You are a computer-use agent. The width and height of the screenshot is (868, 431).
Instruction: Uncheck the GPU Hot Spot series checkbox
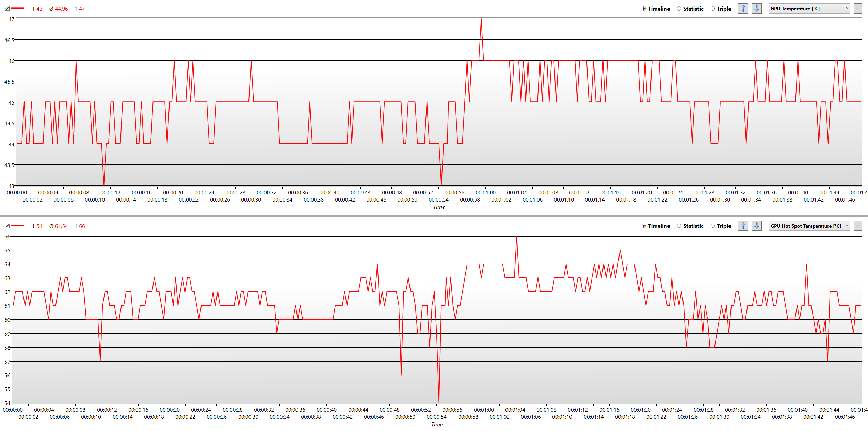point(7,226)
